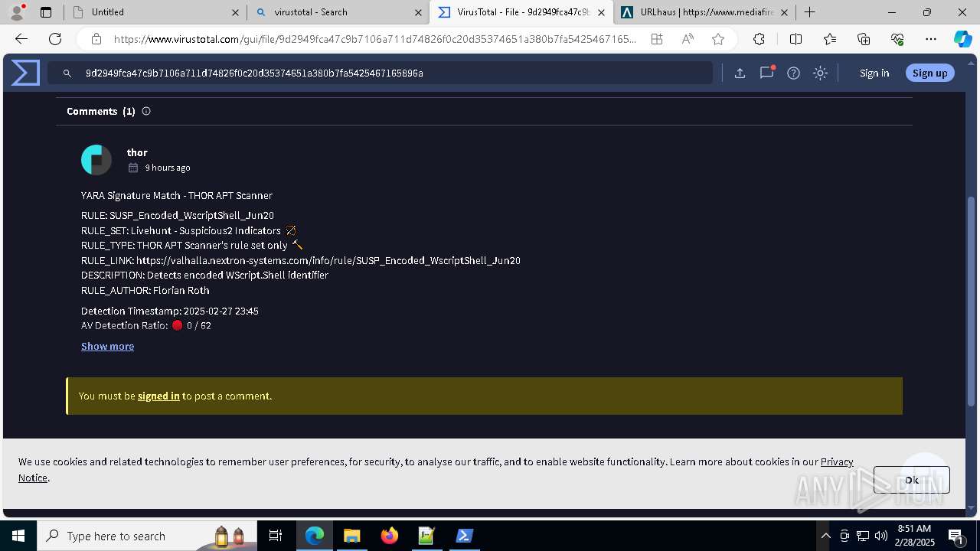Image resolution: width=980 pixels, height=551 pixels.
Task: Click the page vertical scrollbar
Action: (972, 301)
